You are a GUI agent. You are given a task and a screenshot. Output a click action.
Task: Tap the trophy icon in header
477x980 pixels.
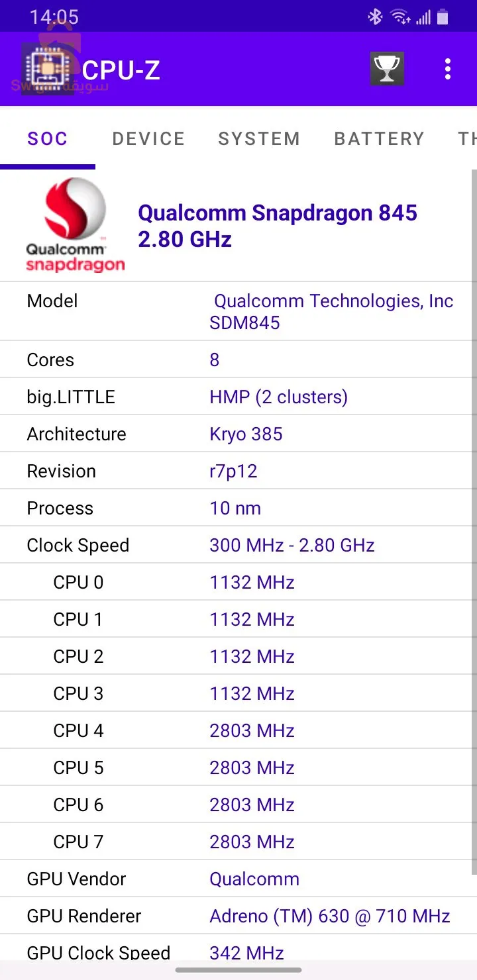pos(387,69)
